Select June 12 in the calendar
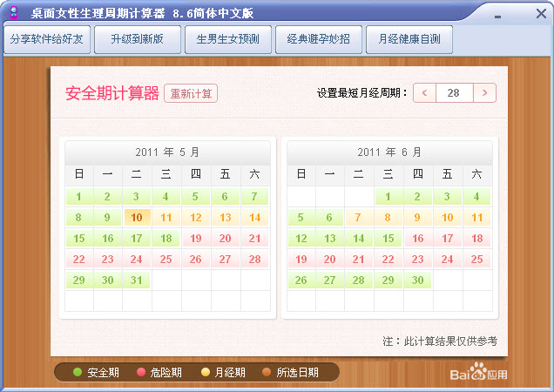The height and width of the screenshot is (392, 554). [301, 238]
